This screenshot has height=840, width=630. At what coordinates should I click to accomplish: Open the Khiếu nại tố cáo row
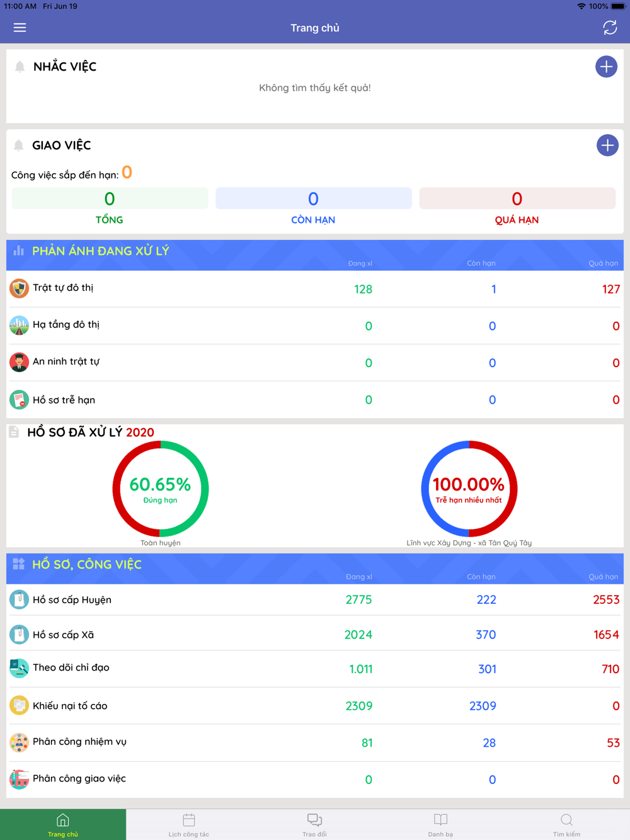point(315,706)
